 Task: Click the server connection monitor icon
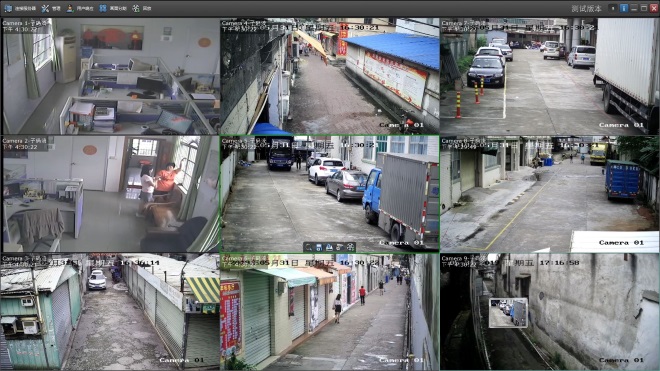click(x=8, y=8)
